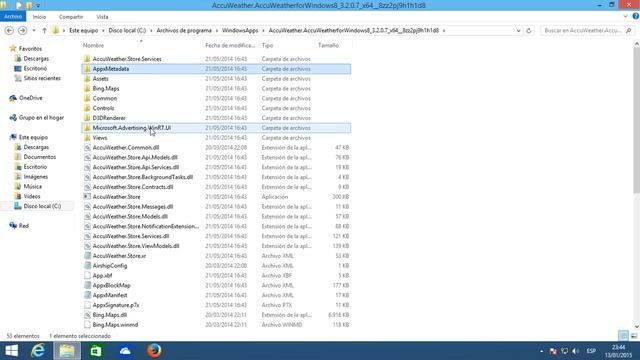Switch to large icons view layout

(633, 336)
